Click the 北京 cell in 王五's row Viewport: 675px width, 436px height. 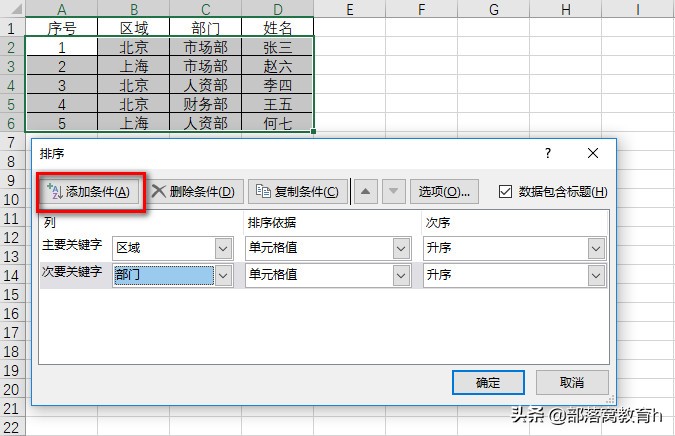[x=134, y=104]
